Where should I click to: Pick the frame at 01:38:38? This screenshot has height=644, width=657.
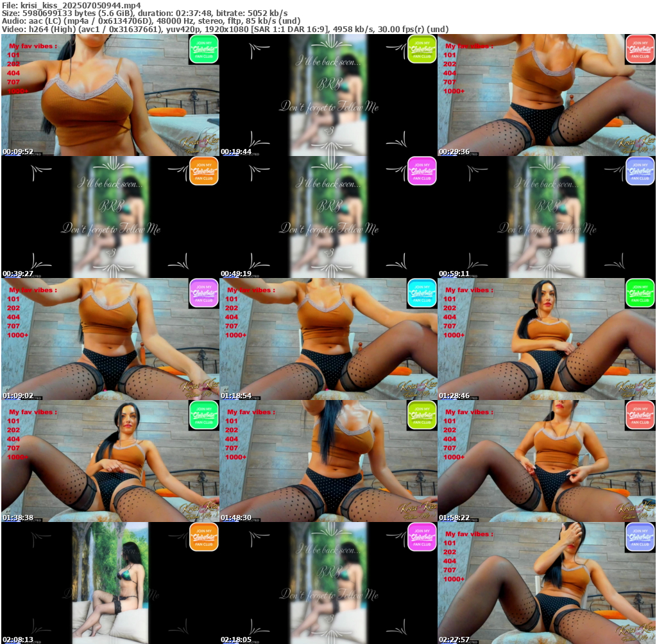pos(110,461)
